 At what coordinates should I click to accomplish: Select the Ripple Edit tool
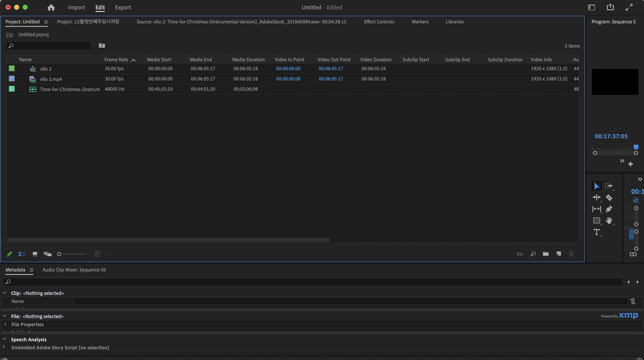click(596, 197)
